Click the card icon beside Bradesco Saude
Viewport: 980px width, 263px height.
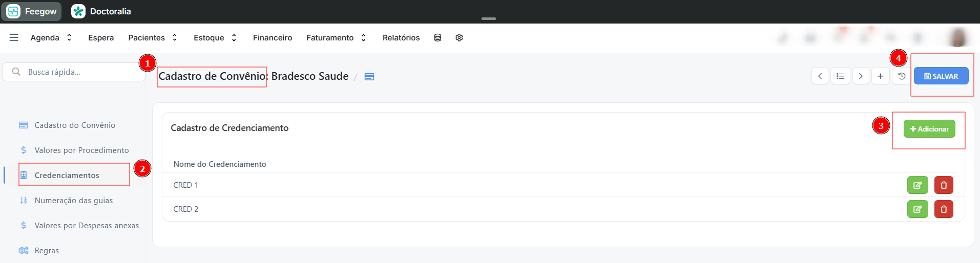369,77
